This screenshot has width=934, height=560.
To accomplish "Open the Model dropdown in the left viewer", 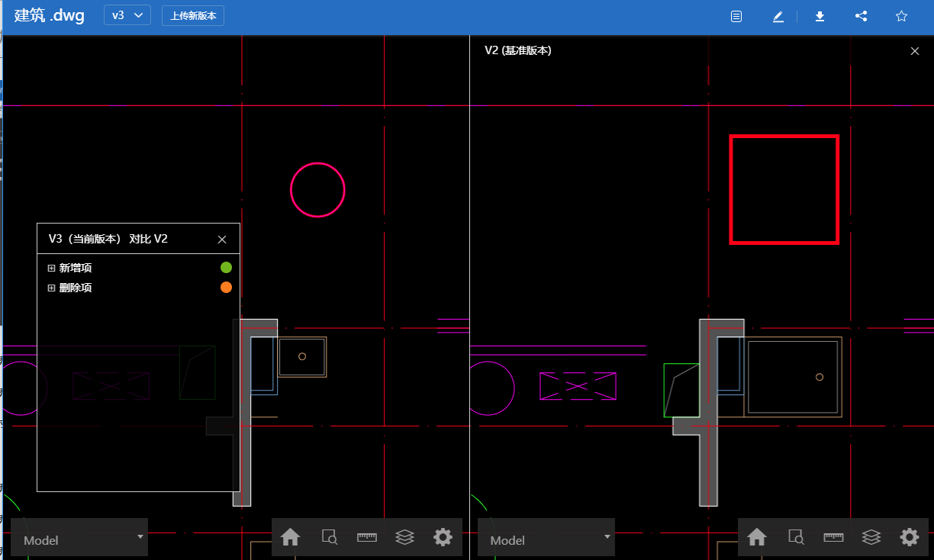I will [79, 539].
